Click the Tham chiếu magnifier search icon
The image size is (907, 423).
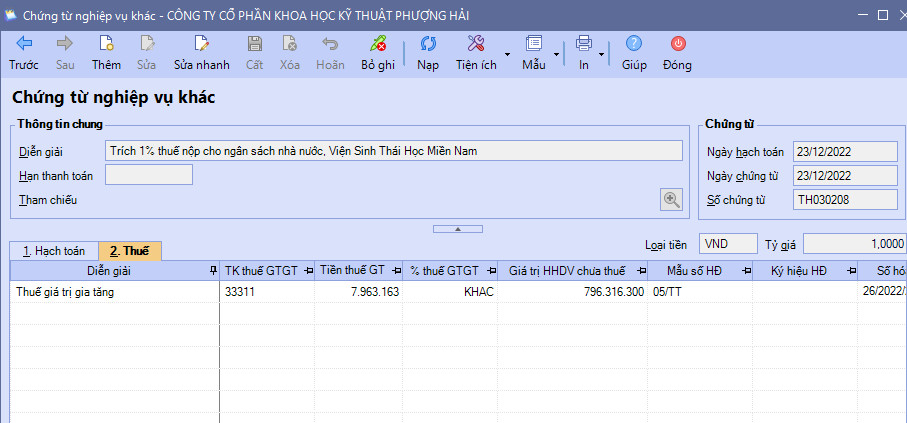point(672,200)
